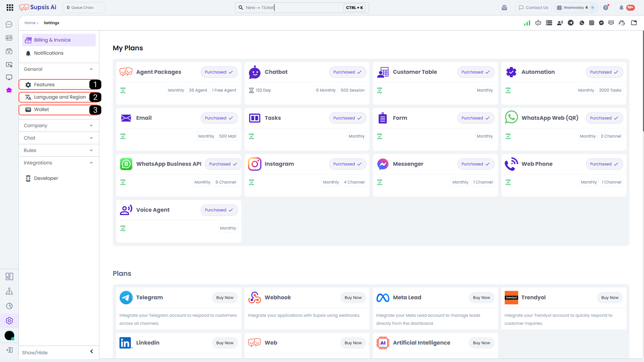Click the settings gear icon in sidebar

(9, 321)
